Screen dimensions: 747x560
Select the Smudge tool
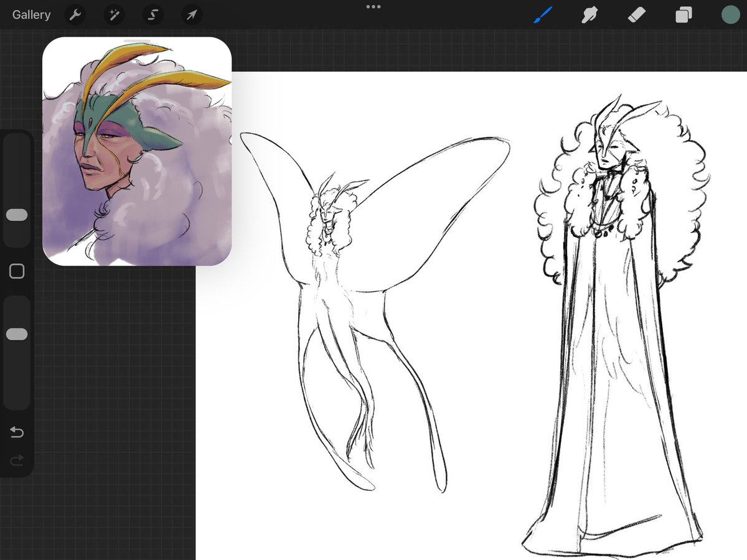point(590,15)
